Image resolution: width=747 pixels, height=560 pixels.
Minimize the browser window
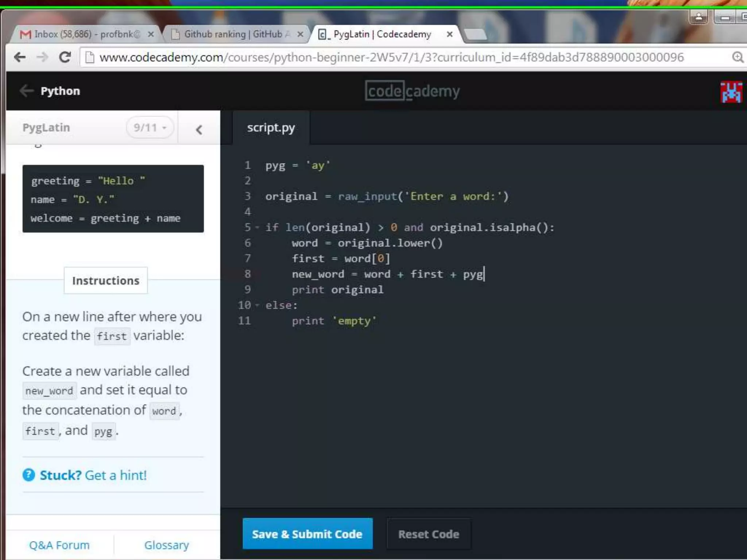(725, 17)
